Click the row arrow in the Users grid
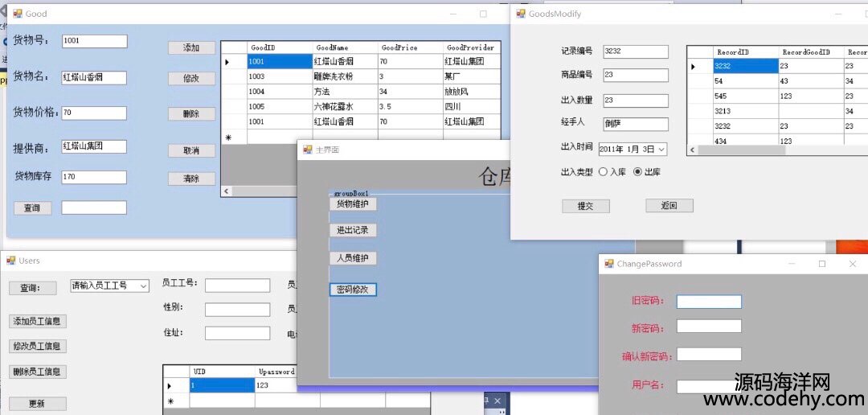This screenshot has width=868, height=415. tap(170, 386)
